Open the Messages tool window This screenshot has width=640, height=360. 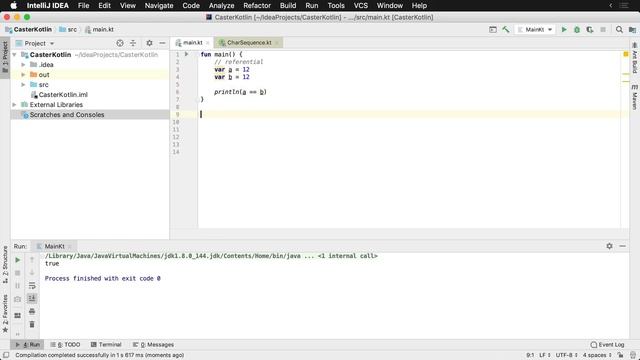[153, 344]
